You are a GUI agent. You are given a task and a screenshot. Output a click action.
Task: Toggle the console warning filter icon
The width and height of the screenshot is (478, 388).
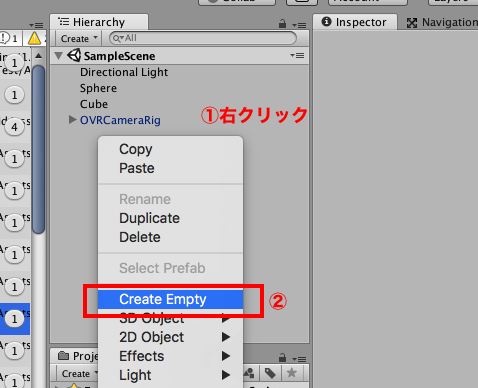coord(34,39)
